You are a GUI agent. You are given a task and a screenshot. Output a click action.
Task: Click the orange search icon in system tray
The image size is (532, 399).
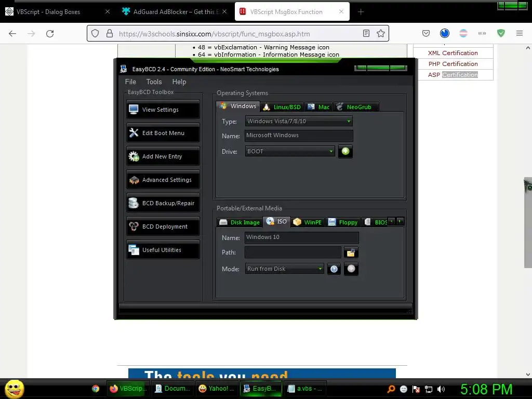click(391, 389)
